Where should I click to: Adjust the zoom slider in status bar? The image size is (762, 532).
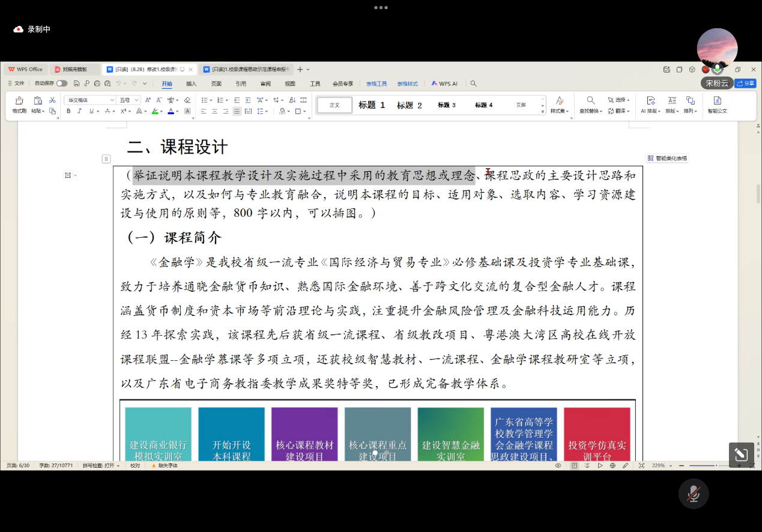[716, 465]
